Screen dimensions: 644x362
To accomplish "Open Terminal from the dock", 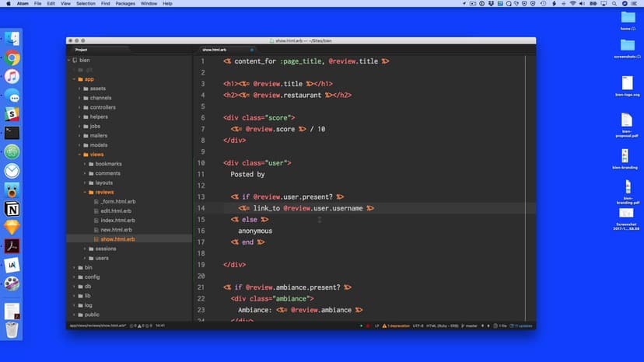I will pos(12,133).
